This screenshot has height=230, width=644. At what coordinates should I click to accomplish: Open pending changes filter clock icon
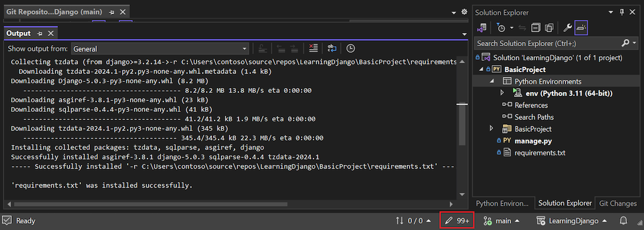[x=501, y=28]
